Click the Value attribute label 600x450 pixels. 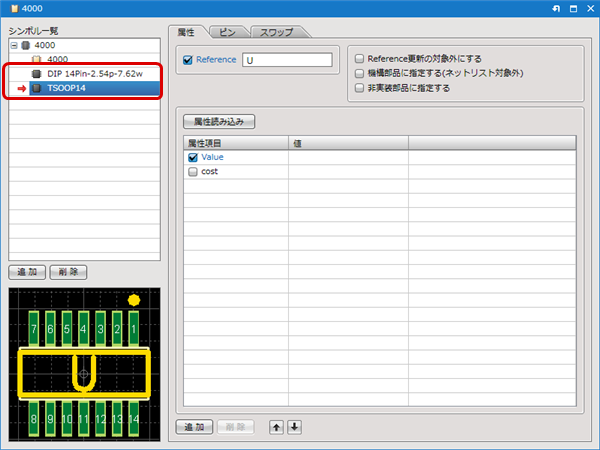tap(212, 157)
